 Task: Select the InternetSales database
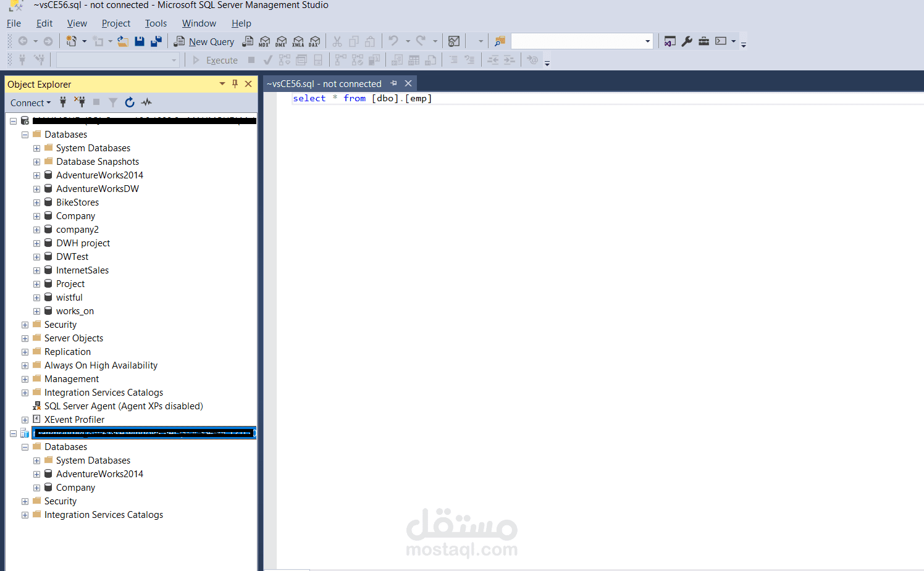82,270
